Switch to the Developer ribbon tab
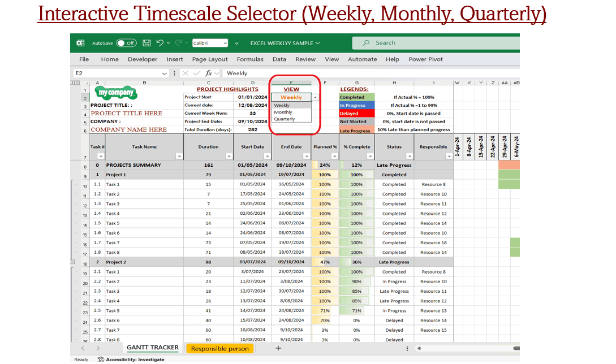This screenshot has width=616, height=364. 143,59
